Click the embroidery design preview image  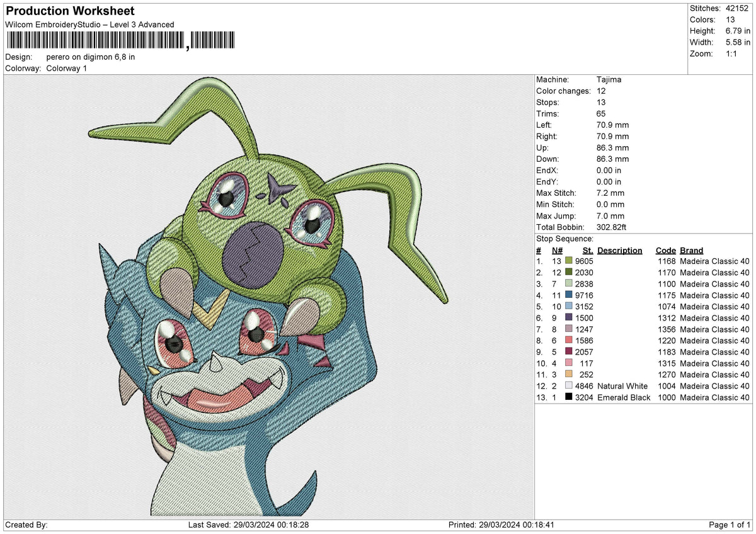(x=270, y=297)
